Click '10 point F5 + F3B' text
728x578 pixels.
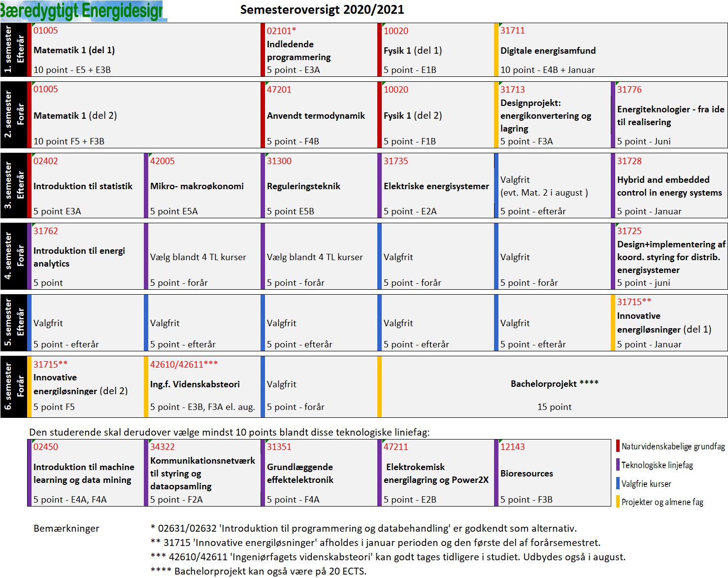[69, 141]
